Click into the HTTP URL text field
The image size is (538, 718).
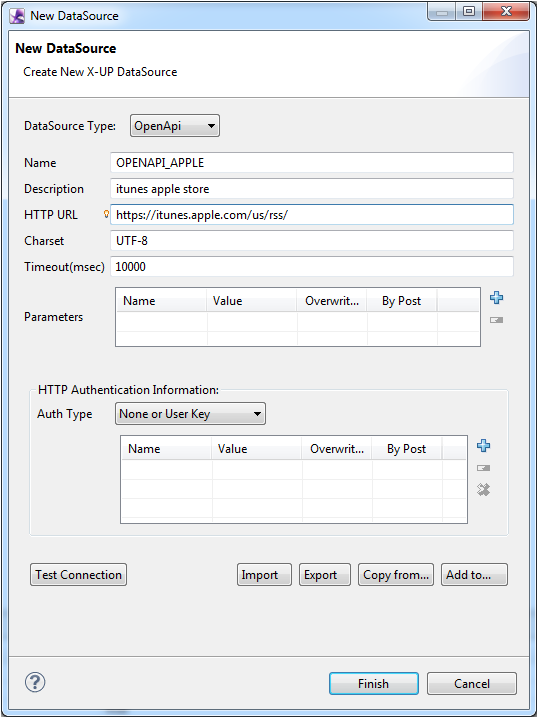click(x=312, y=214)
